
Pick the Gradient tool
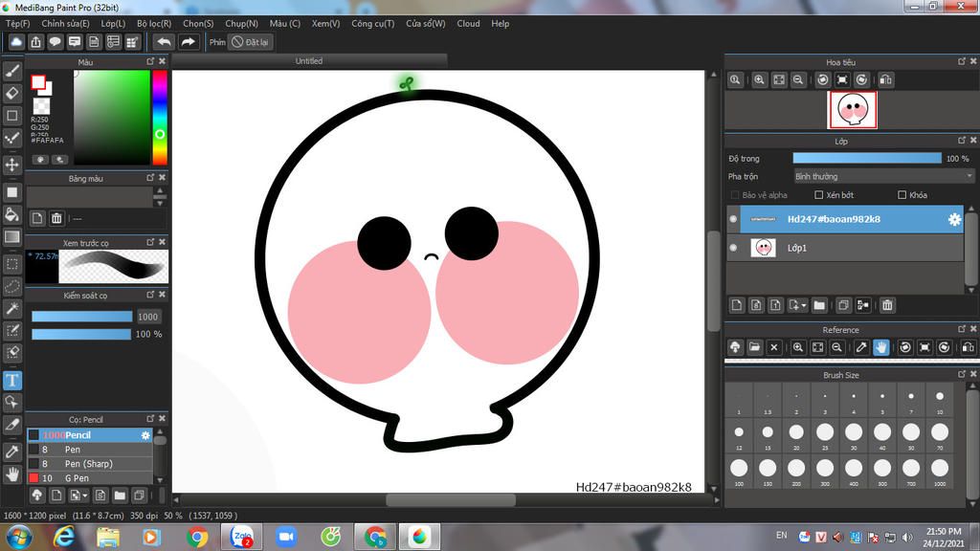tap(11, 237)
